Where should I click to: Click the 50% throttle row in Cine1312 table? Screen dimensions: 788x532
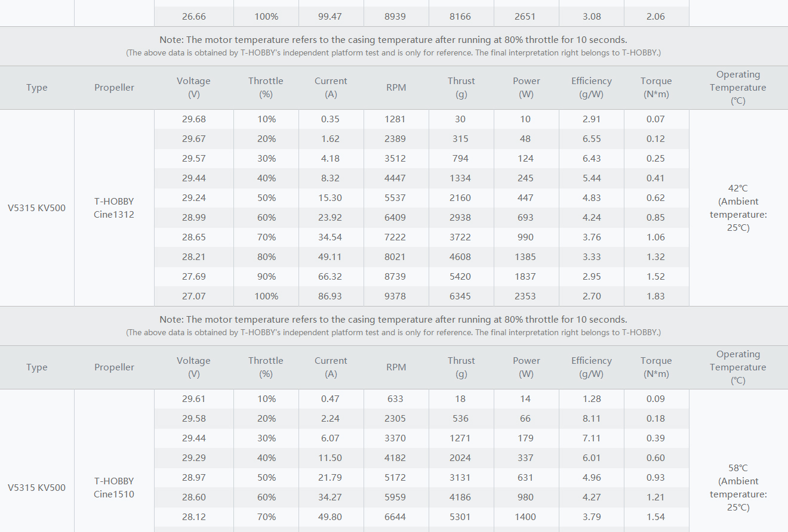(x=421, y=198)
